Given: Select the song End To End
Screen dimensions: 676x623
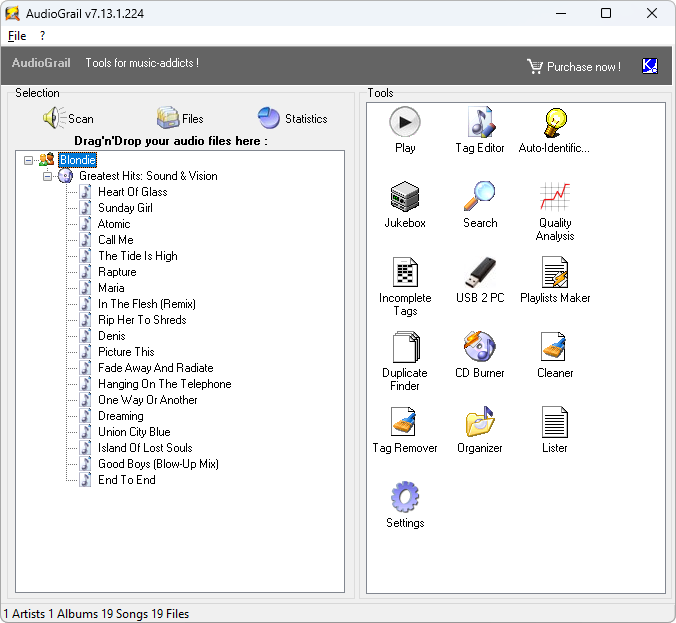Looking at the screenshot, I should coord(127,479).
